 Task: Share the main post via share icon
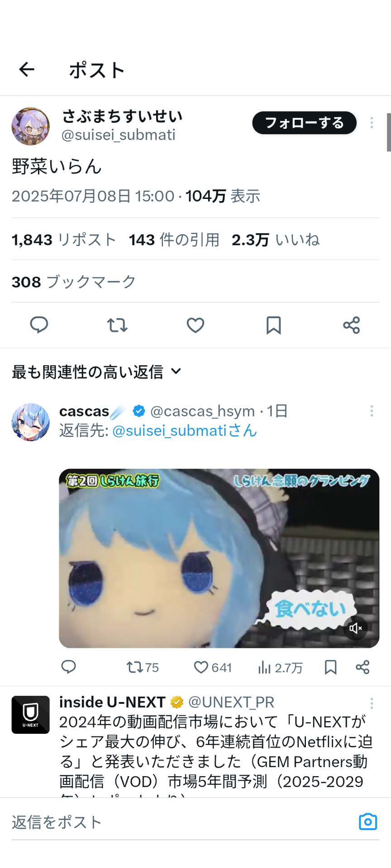(351, 325)
